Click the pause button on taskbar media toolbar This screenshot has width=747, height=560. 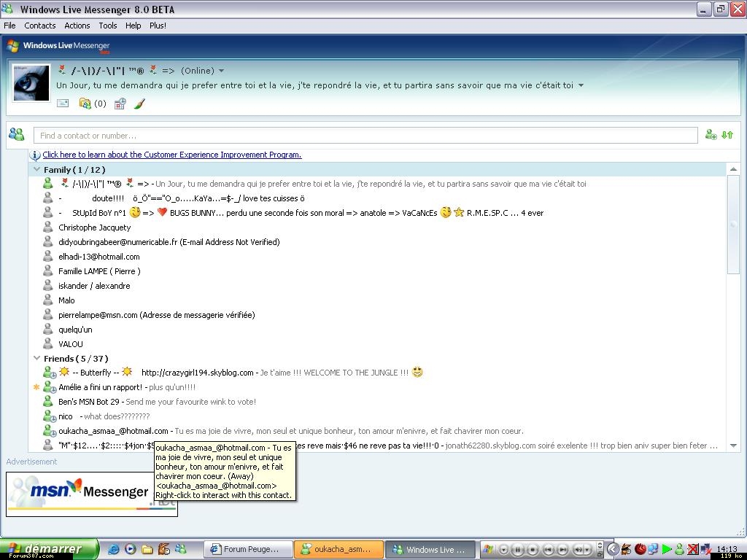click(x=518, y=550)
